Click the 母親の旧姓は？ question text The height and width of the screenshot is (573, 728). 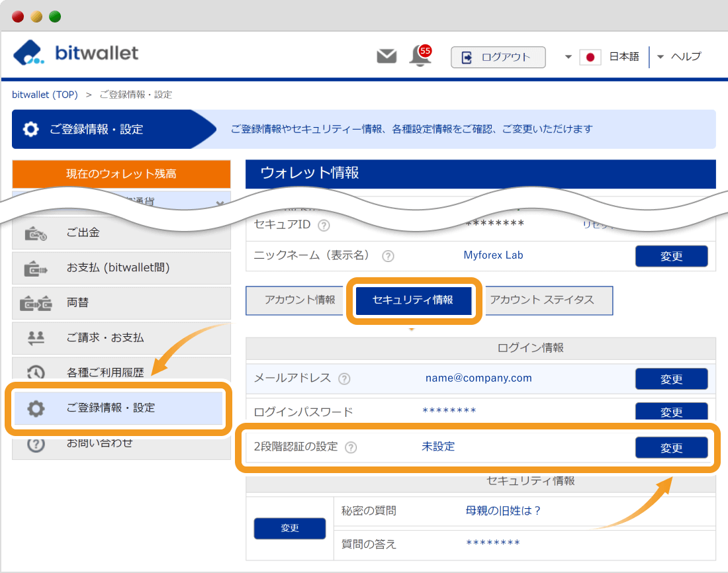click(503, 511)
